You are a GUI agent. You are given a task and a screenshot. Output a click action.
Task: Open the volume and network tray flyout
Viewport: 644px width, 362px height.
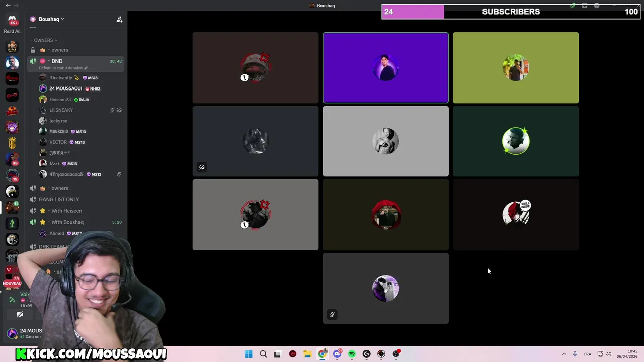[604, 354]
